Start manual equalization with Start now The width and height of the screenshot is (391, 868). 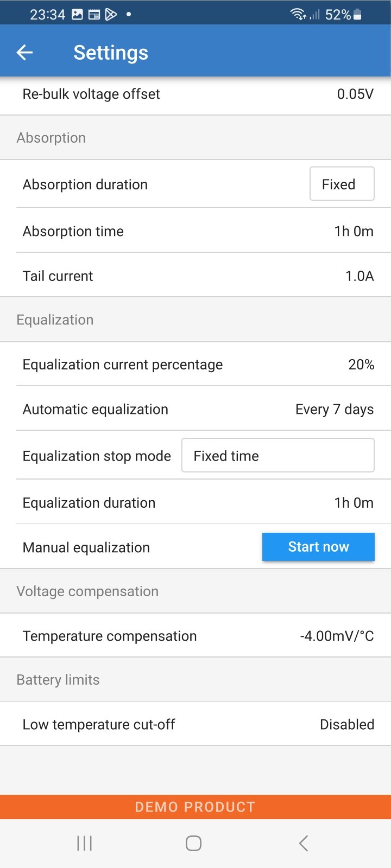[x=318, y=547]
